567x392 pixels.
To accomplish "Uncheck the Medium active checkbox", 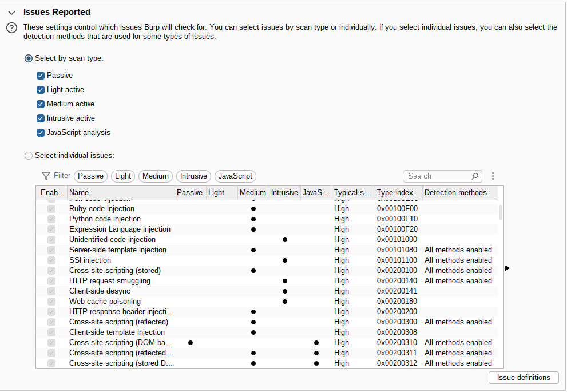I will click(40, 104).
